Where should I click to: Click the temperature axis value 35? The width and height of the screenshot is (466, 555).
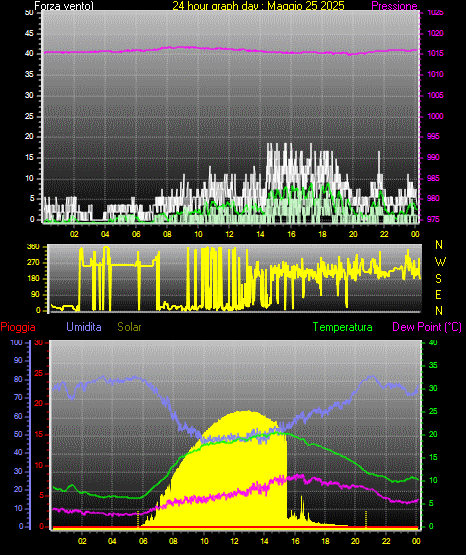click(433, 365)
